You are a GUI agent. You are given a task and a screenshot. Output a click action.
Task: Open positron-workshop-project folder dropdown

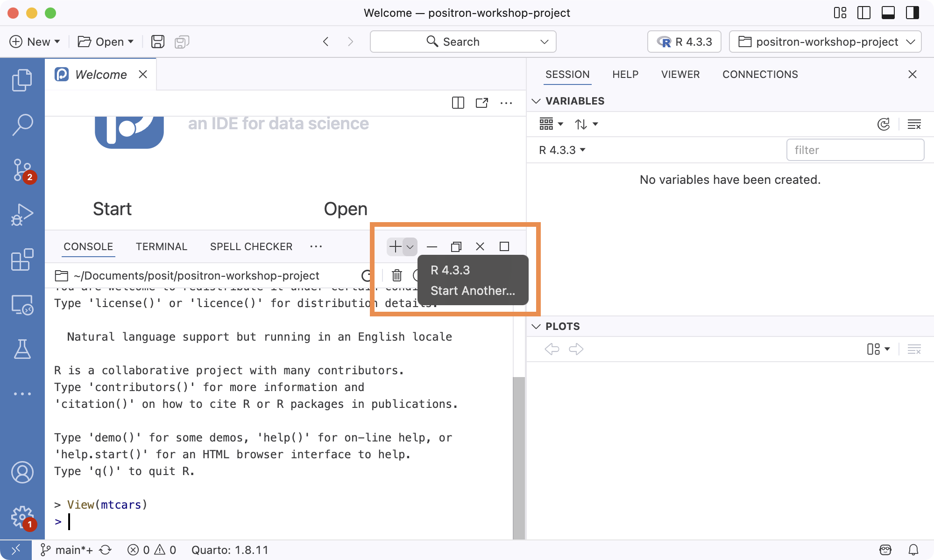click(825, 42)
